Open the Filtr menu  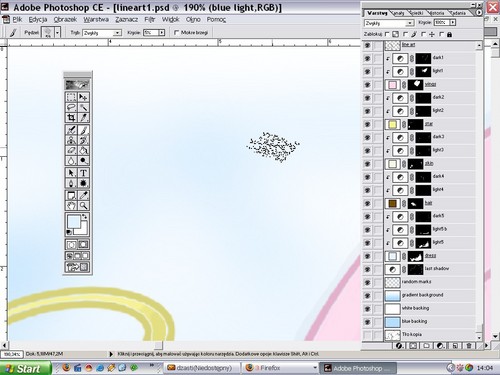[150, 19]
